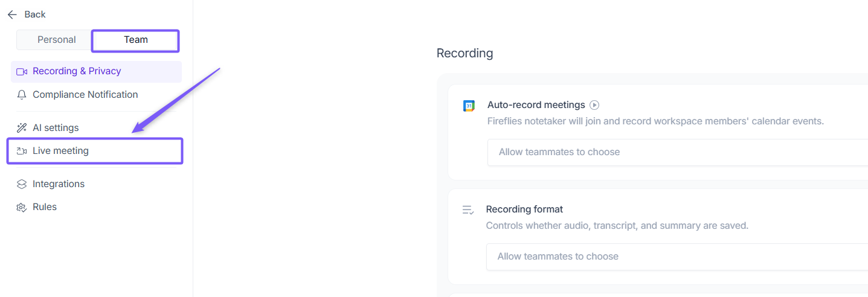
Task: Click the Live meeting camera icon
Action: pos(22,151)
